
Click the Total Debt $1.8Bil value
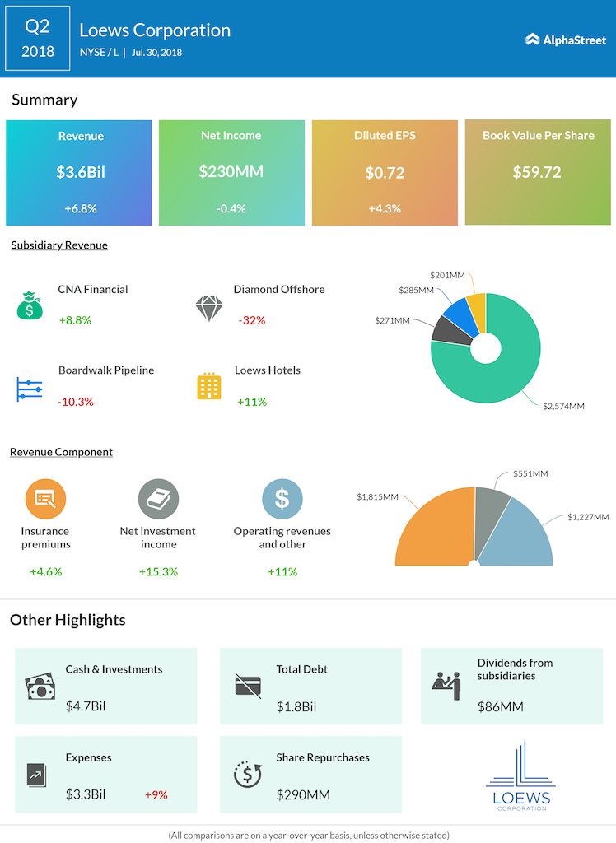296,706
